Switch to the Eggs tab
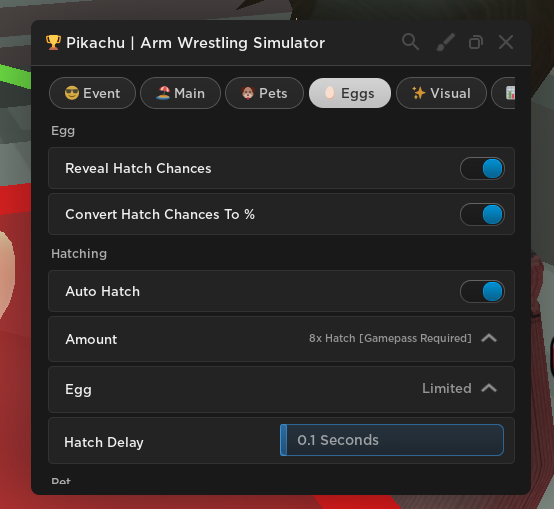Screen dimensions: 554x509 click(350, 93)
